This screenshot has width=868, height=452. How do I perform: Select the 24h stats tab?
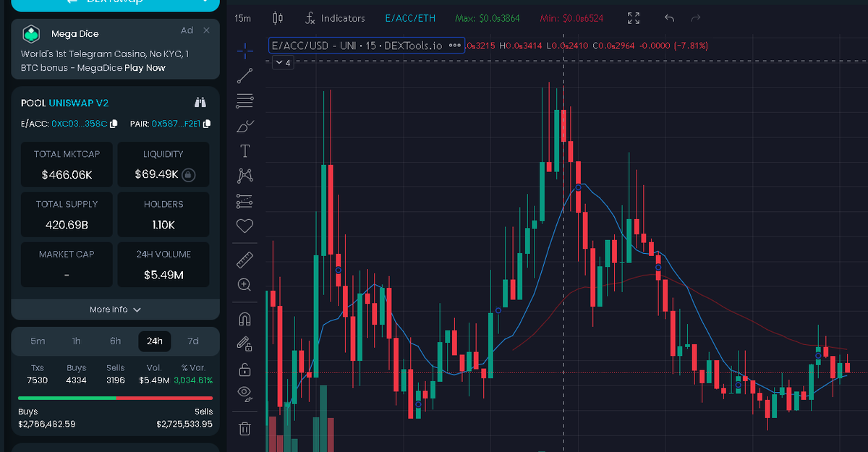point(155,341)
